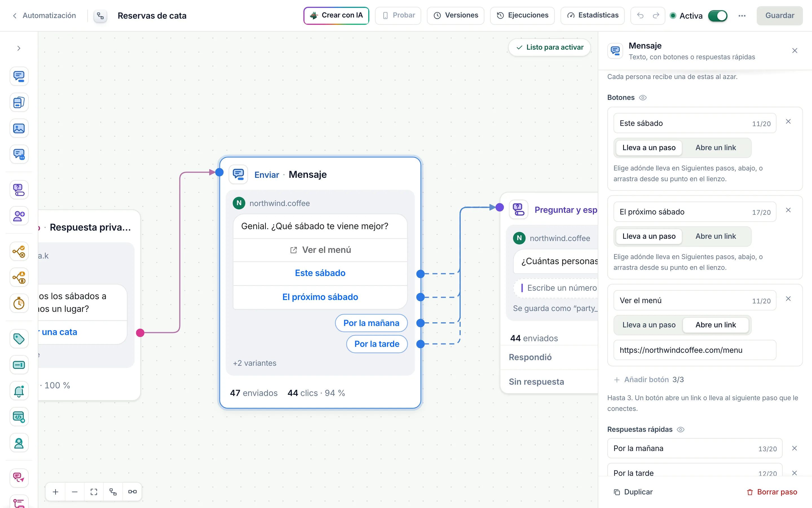Image resolution: width=812 pixels, height=508 pixels.
Task: Set 'Este sábado' button to Abre un link
Action: tap(715, 148)
